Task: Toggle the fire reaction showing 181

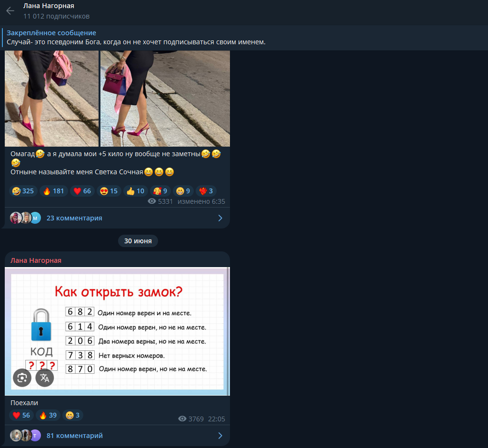Action: click(x=53, y=191)
